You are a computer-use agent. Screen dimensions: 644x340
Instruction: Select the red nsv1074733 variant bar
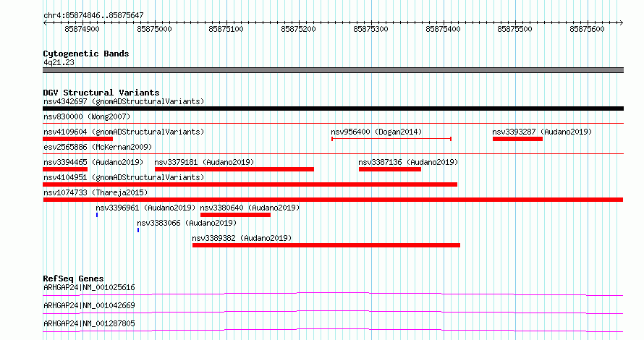pos(333,200)
